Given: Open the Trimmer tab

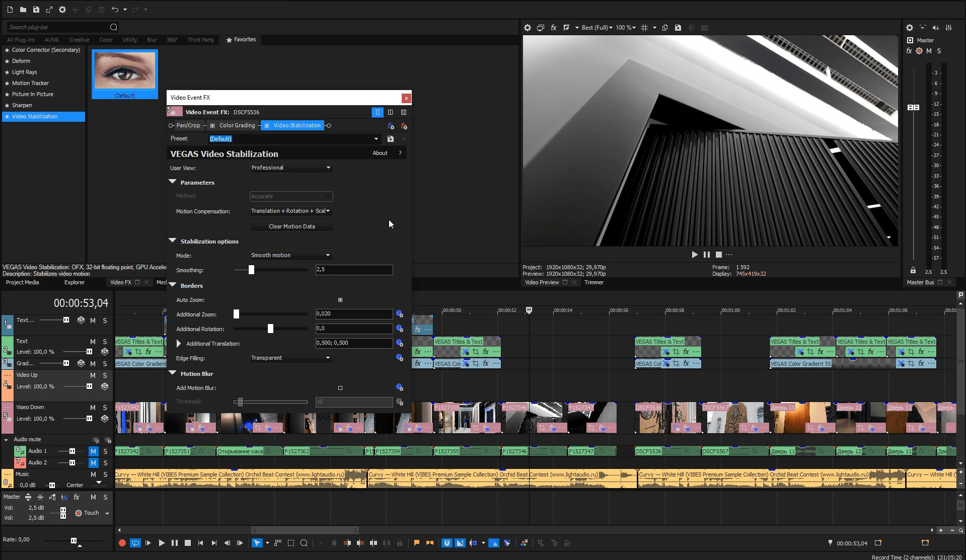Looking at the screenshot, I should [593, 282].
